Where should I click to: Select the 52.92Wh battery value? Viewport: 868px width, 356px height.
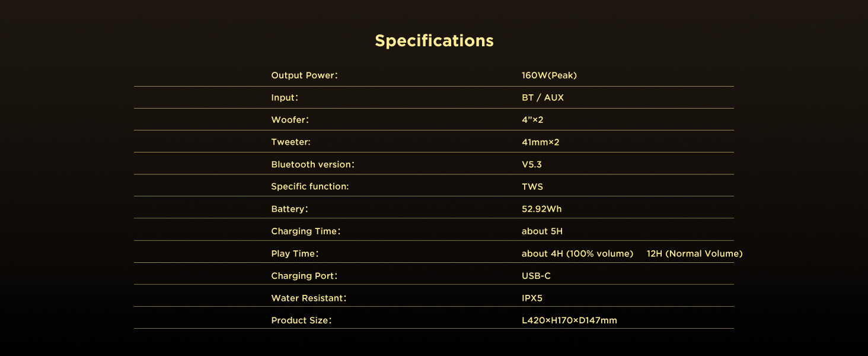[x=541, y=209]
